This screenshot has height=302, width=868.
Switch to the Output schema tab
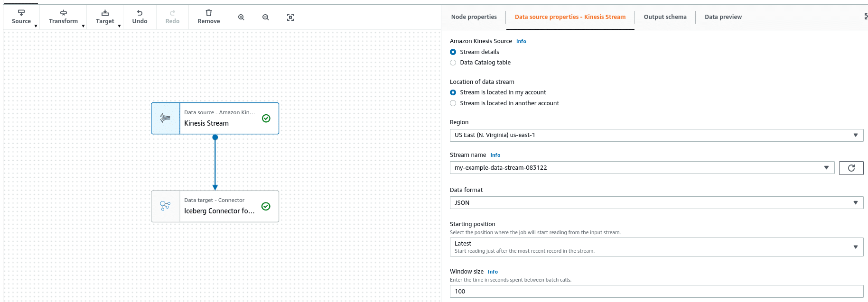(x=665, y=17)
